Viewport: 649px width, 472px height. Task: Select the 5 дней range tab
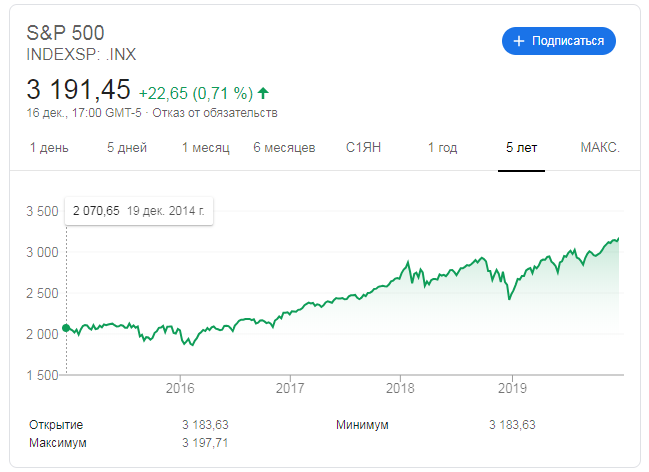point(127,148)
